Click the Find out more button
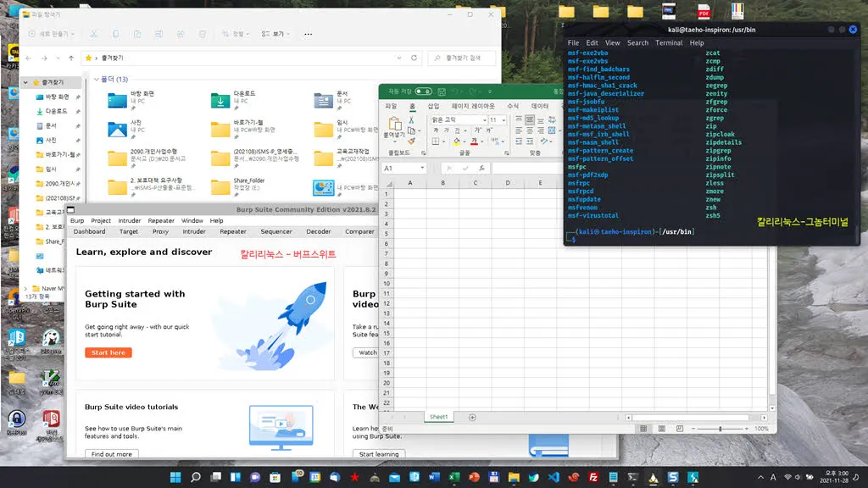This screenshot has height=488, width=868. tap(112, 454)
